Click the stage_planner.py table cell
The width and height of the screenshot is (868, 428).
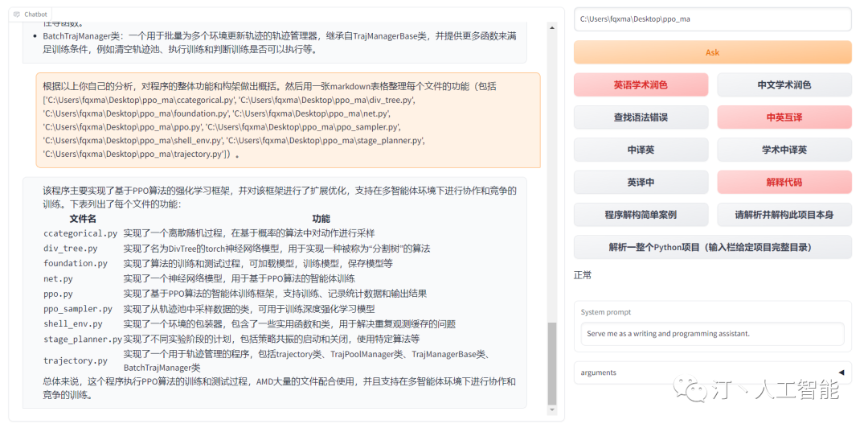tap(83, 339)
